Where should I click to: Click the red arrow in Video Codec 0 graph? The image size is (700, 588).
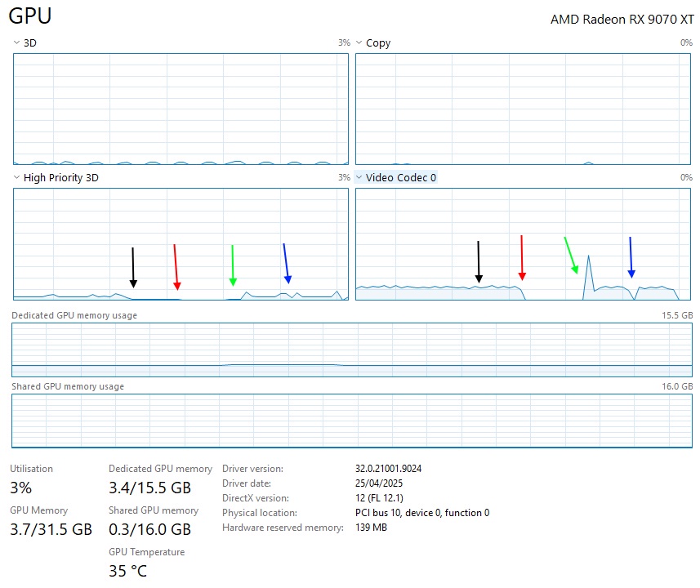tap(522, 257)
